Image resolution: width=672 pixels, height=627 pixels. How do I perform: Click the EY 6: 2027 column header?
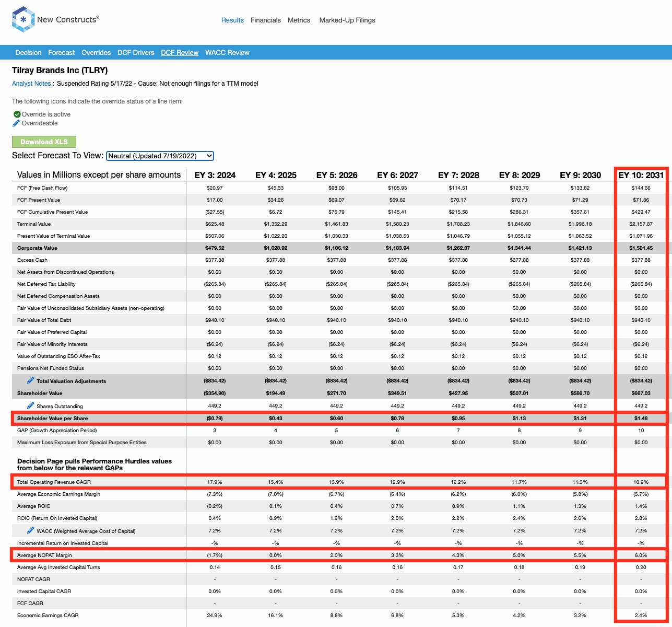(x=398, y=175)
